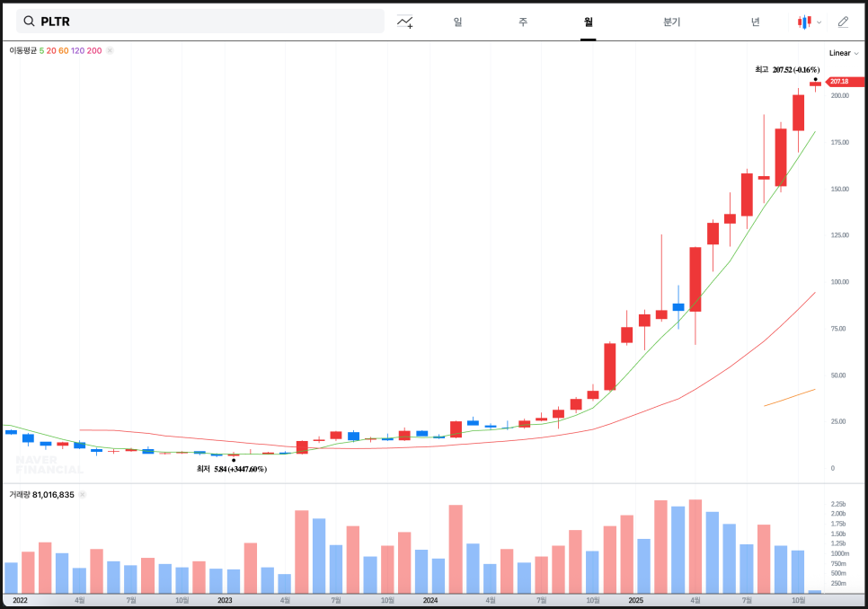Remove the 거래량 volume indicator
Viewport: 868px width, 609px height.
tap(82, 495)
